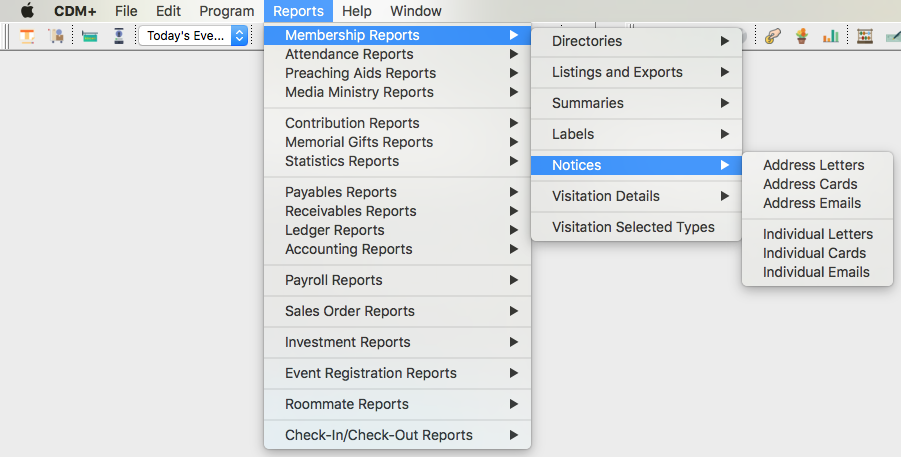Choose Individual Emails notice option
The image size is (901, 457).
coord(816,272)
